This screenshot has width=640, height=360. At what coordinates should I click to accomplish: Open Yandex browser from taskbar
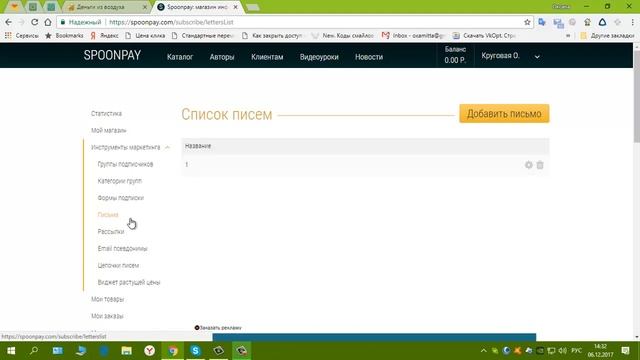pyautogui.click(x=149, y=351)
